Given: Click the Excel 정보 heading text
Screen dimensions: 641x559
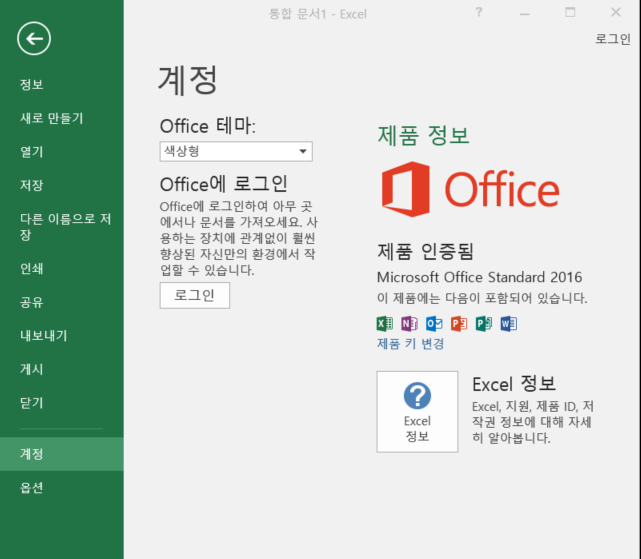Looking at the screenshot, I should (x=514, y=384).
